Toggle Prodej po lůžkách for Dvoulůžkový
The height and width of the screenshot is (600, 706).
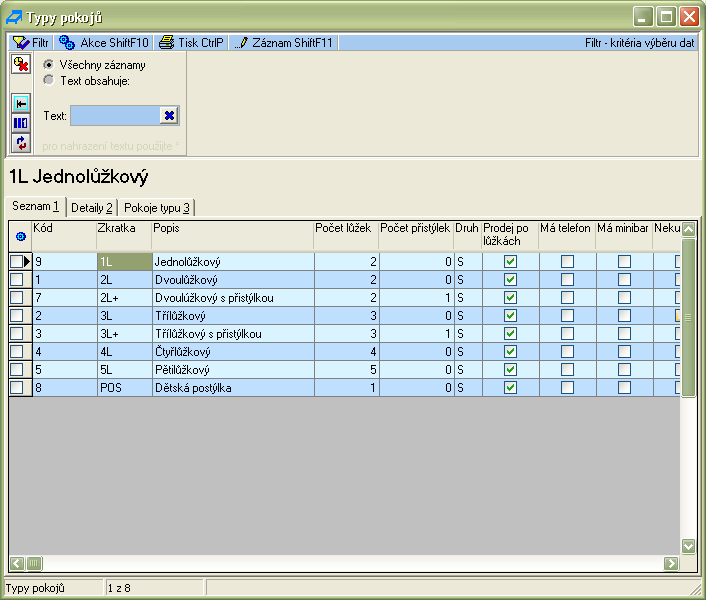[x=510, y=280]
